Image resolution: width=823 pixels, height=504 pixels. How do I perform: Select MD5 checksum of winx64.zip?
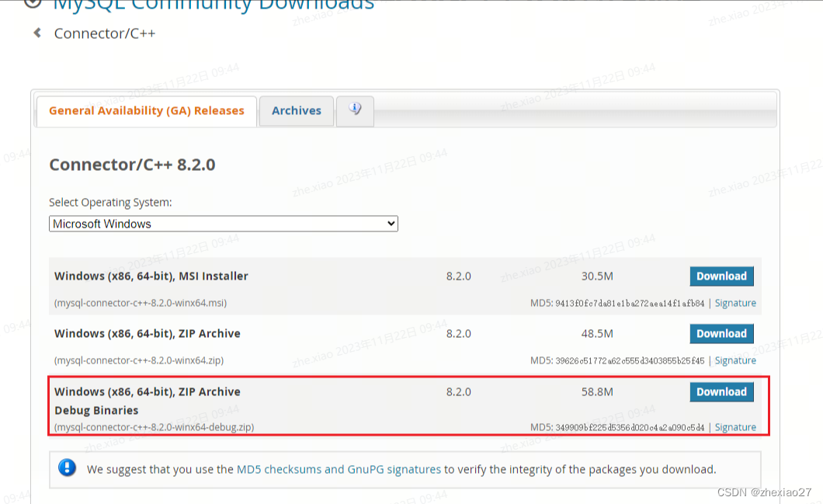pyautogui.click(x=630, y=360)
